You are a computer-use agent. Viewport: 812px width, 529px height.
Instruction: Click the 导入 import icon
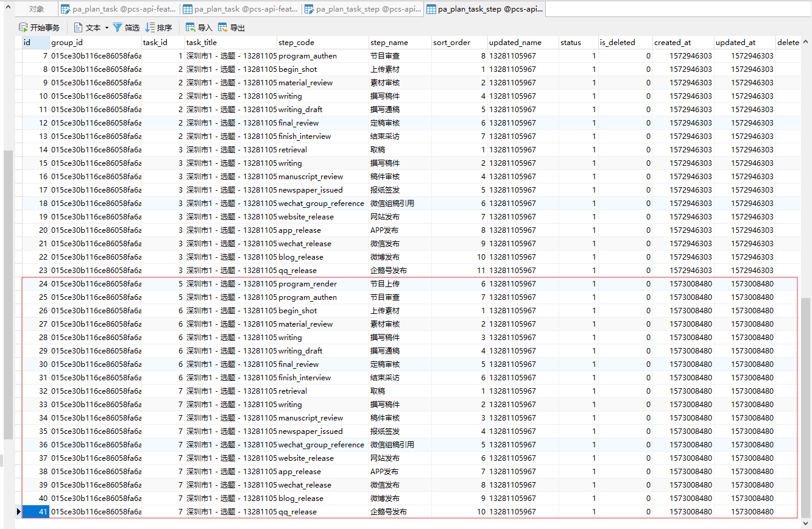(190, 27)
